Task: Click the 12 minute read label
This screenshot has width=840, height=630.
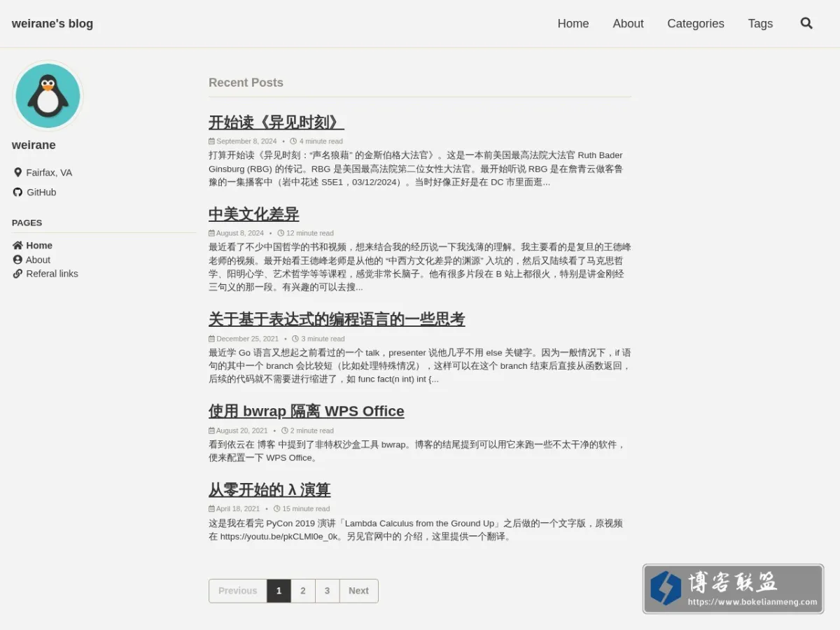Action: tap(310, 233)
